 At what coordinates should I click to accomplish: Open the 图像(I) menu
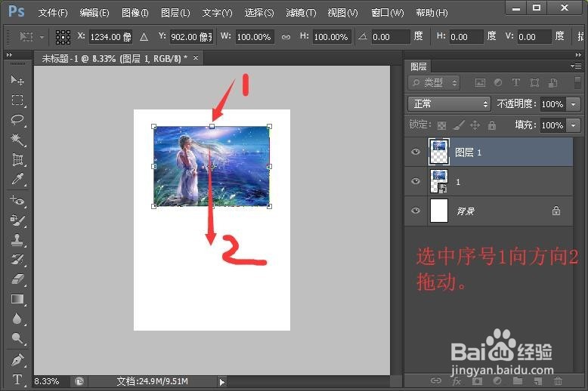pos(135,13)
